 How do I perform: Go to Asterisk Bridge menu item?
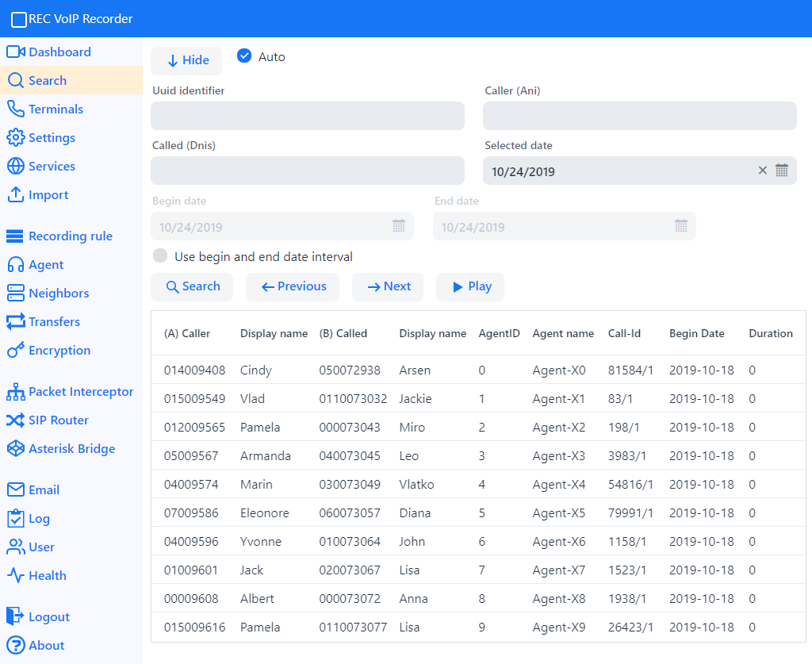click(x=71, y=449)
